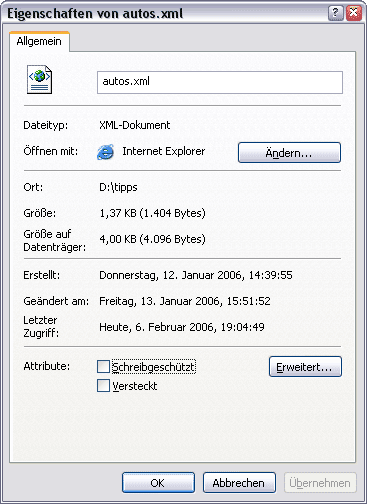The height and width of the screenshot is (504, 367).
Task: Switch to the Allgemein tab
Action: click(x=39, y=41)
